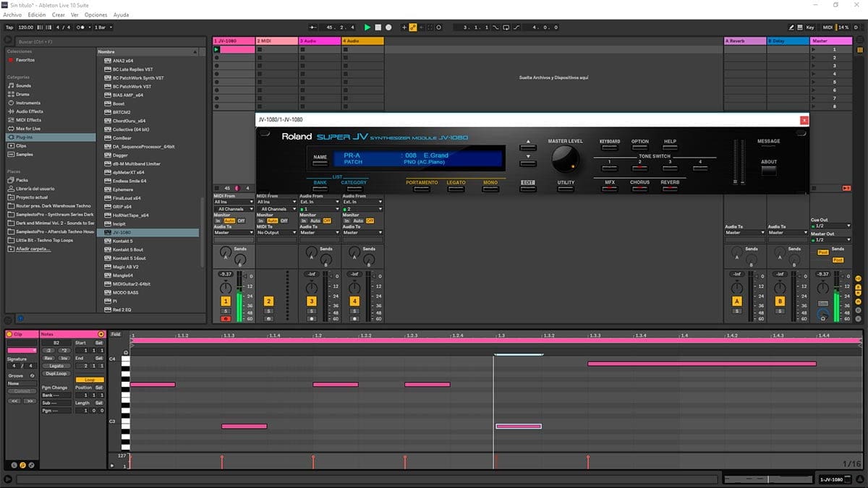Open Proyecto actual place
The image size is (868, 488).
click(32, 197)
